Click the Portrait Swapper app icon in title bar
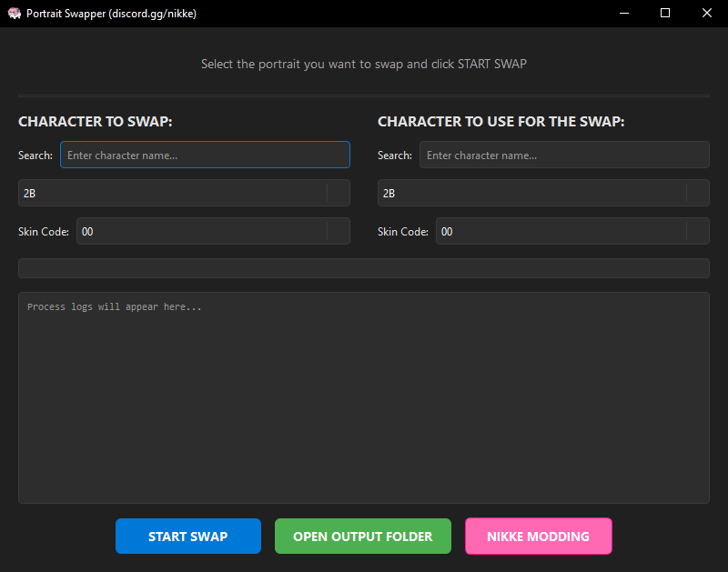The height and width of the screenshot is (572, 728). coord(14,14)
